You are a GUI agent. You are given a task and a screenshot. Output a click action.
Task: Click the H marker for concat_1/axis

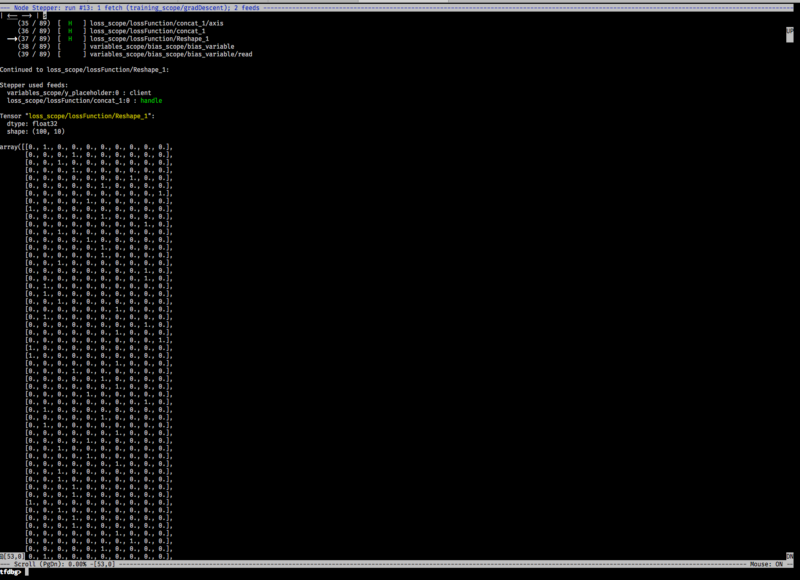pos(70,23)
